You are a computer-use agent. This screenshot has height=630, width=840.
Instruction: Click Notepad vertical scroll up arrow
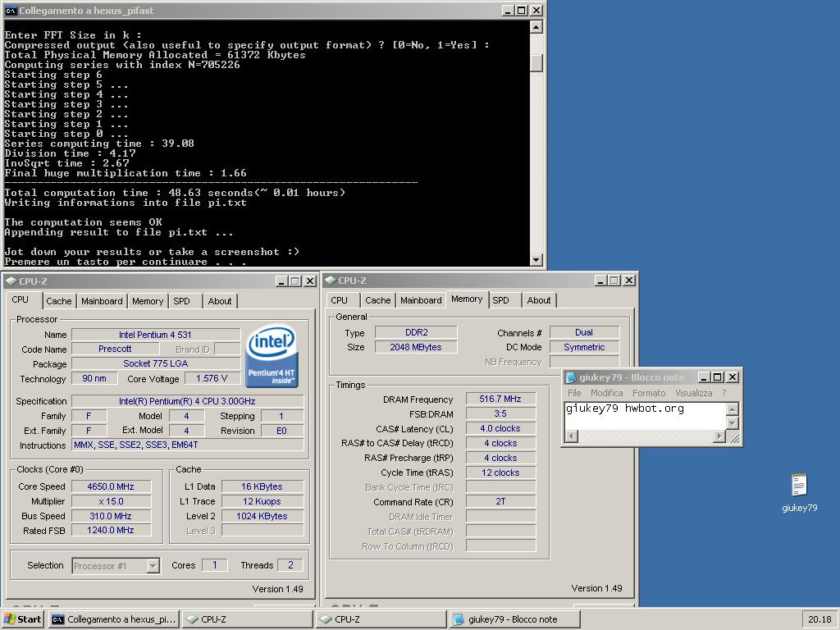point(732,410)
